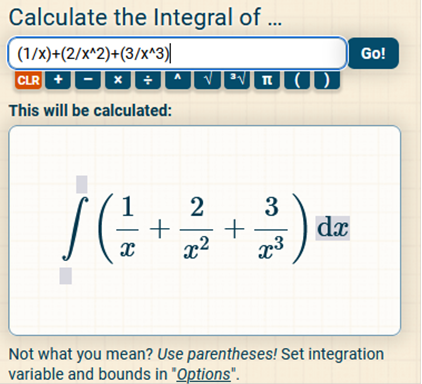Open the Options link
Viewport: 422px width, 384px height.
click(203, 374)
